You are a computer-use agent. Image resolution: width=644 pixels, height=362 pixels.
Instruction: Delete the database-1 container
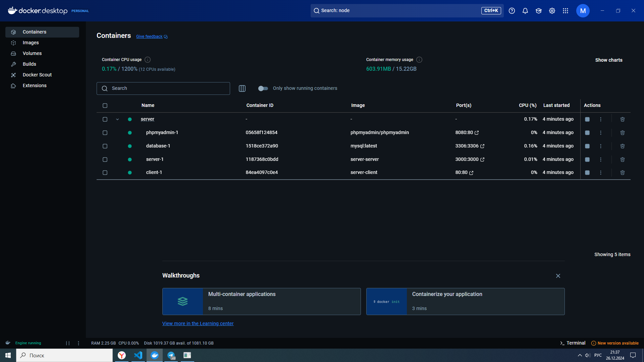pos(622,146)
